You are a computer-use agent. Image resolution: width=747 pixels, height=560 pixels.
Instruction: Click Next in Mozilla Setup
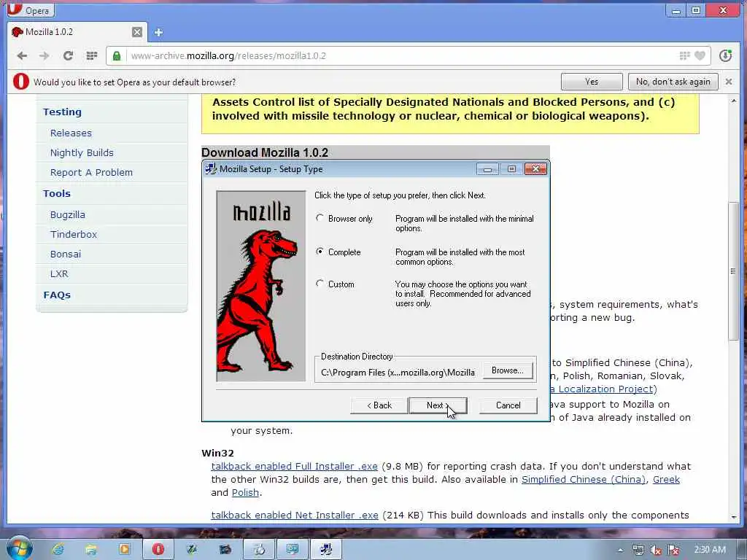point(438,405)
